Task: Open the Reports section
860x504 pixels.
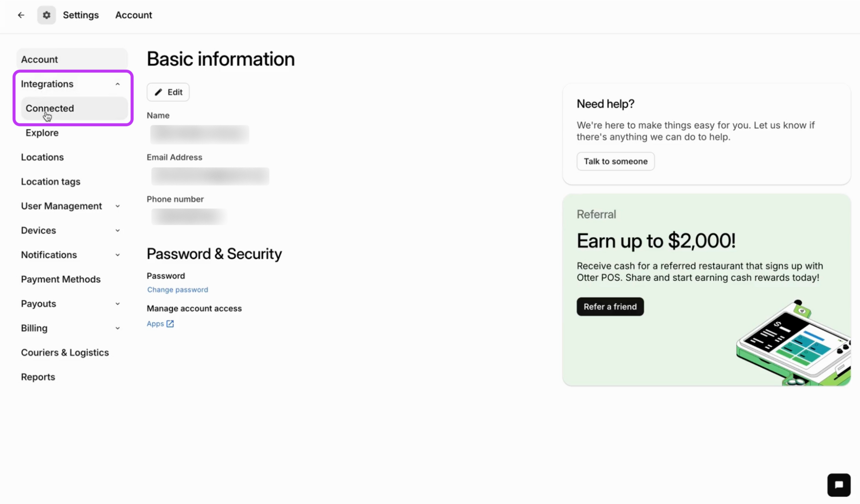Action: [38, 377]
